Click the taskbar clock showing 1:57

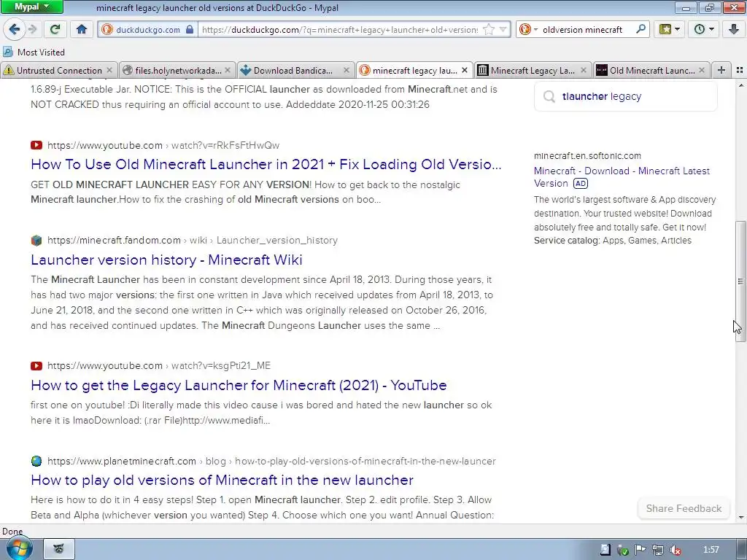pos(711,550)
